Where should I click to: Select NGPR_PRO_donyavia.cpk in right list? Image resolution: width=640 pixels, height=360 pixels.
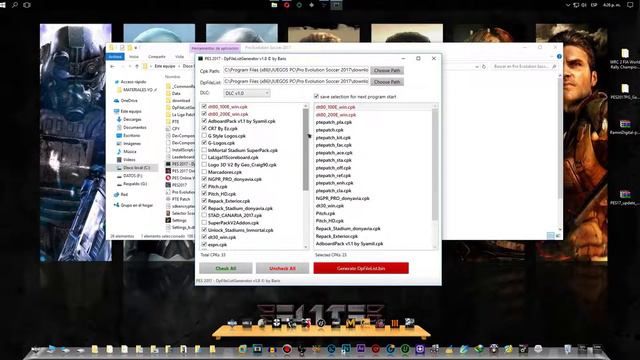342,198
